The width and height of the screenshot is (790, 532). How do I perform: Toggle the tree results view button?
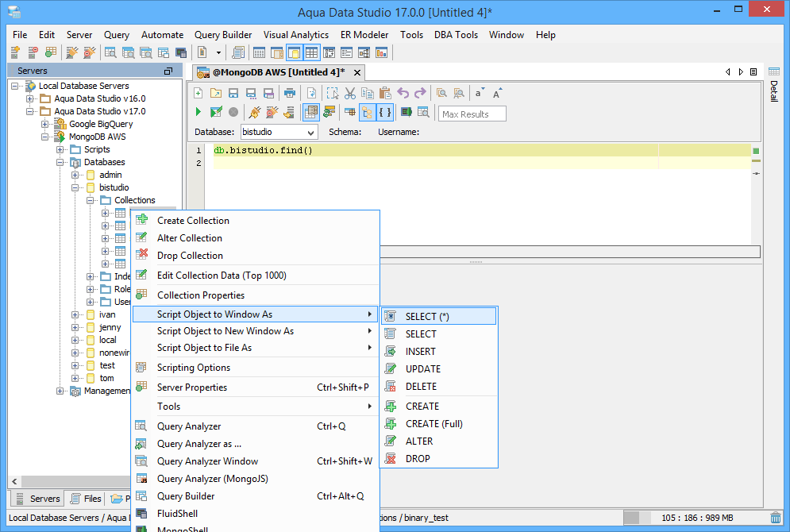[368, 112]
